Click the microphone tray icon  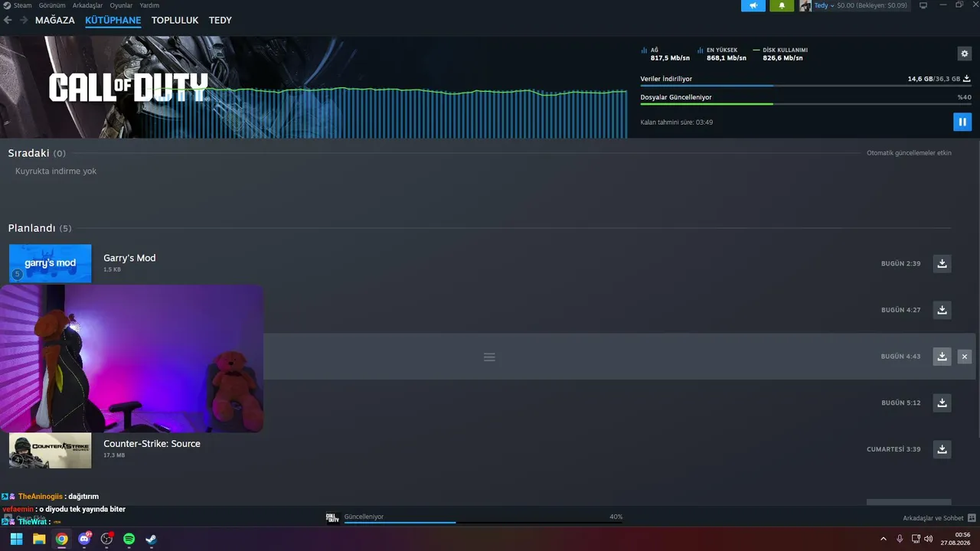900,539
